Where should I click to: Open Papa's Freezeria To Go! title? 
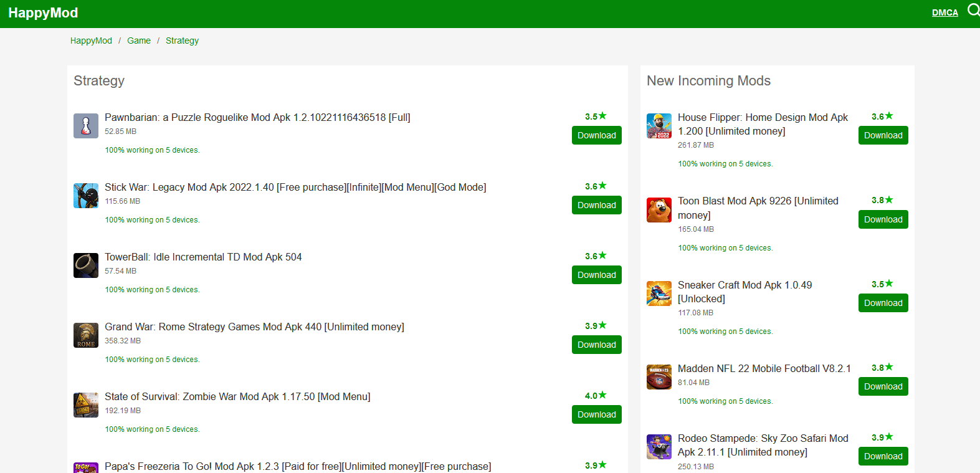[x=298, y=466]
